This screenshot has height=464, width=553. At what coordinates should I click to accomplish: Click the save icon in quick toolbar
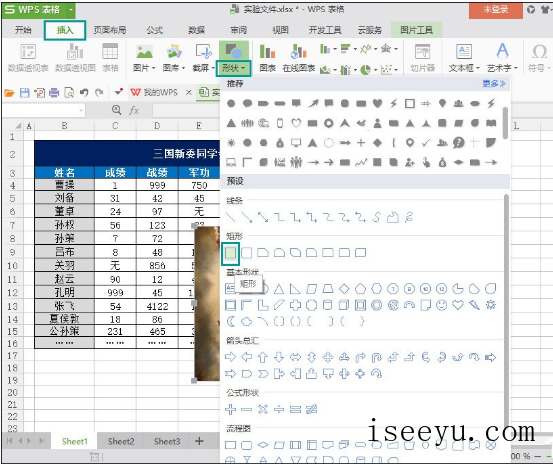pos(24,93)
